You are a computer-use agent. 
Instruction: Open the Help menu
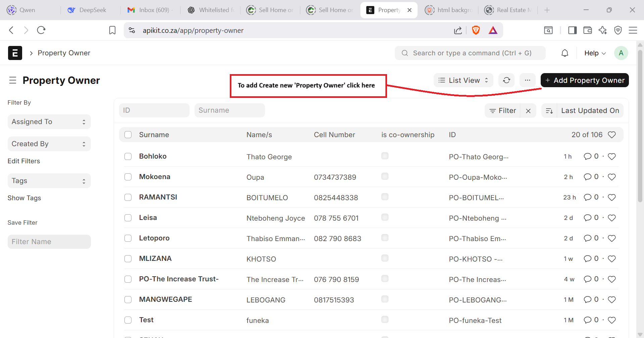tap(595, 53)
